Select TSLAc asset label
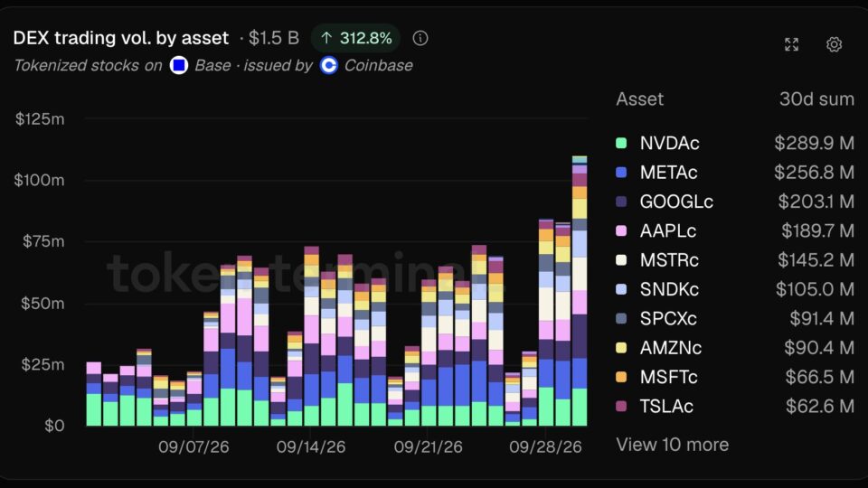868x488 pixels. 666,407
